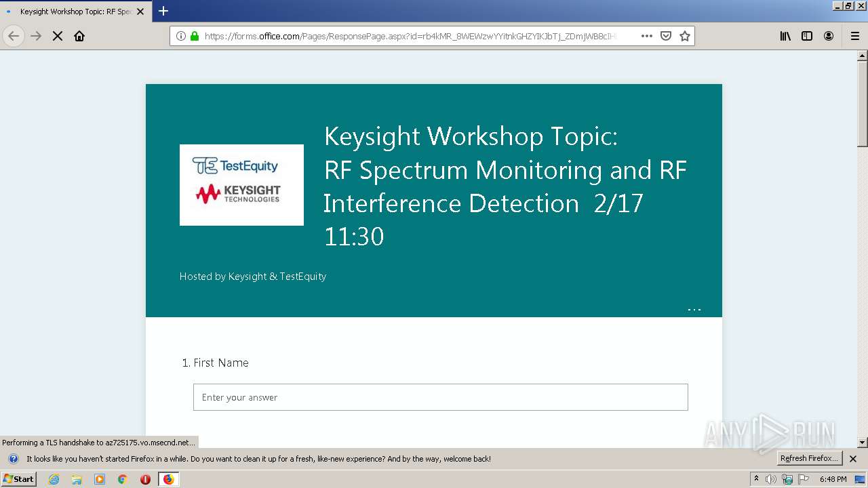Screen dimensions: 868x488
Task: Open page actions three-dot menu
Action: [646, 36]
